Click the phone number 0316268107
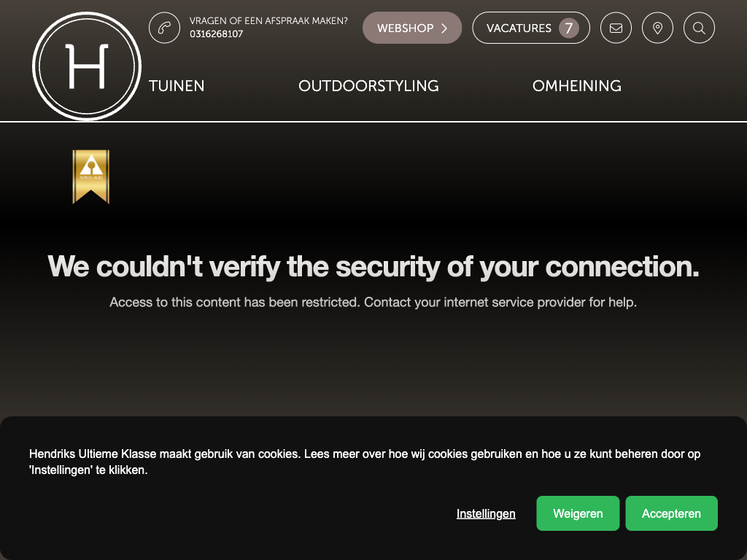The image size is (747, 560). click(x=217, y=34)
